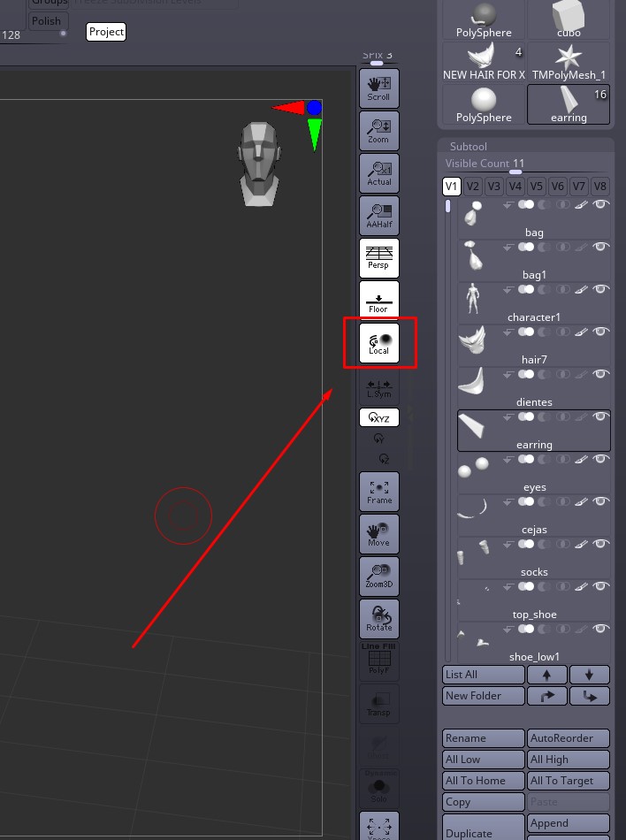Select the Scroll canvas icon
The height and width of the screenshot is (840, 626).
(378, 88)
